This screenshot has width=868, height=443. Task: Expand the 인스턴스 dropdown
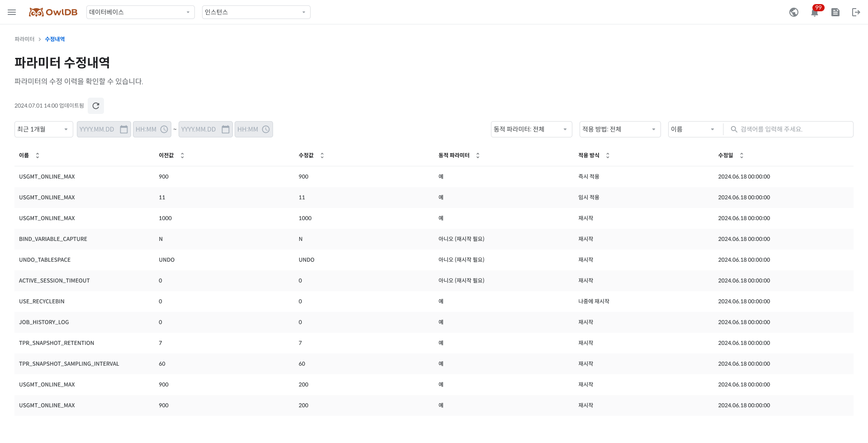256,12
